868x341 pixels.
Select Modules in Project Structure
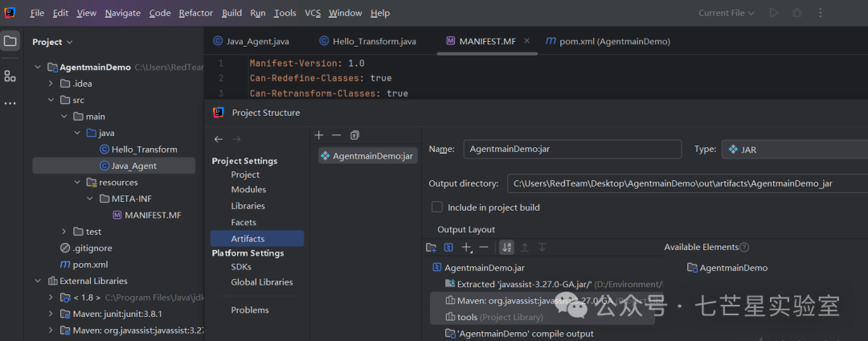tap(248, 189)
